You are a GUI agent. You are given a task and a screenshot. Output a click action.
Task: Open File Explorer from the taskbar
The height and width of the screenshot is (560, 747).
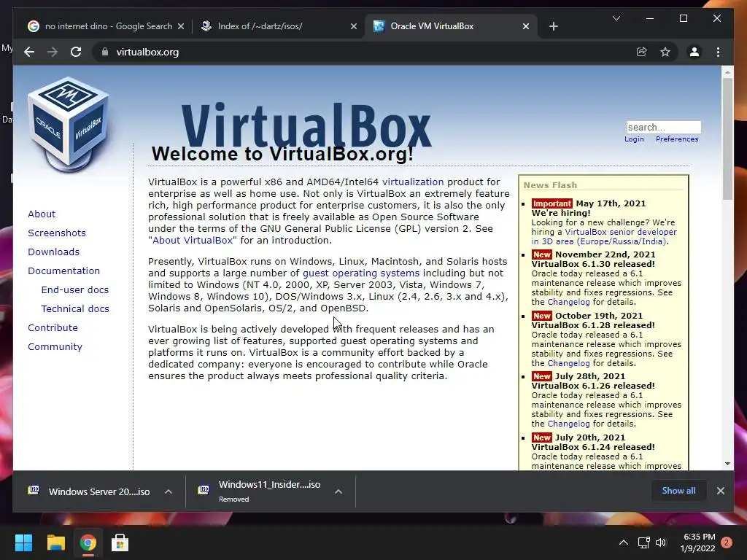pyautogui.click(x=55, y=542)
